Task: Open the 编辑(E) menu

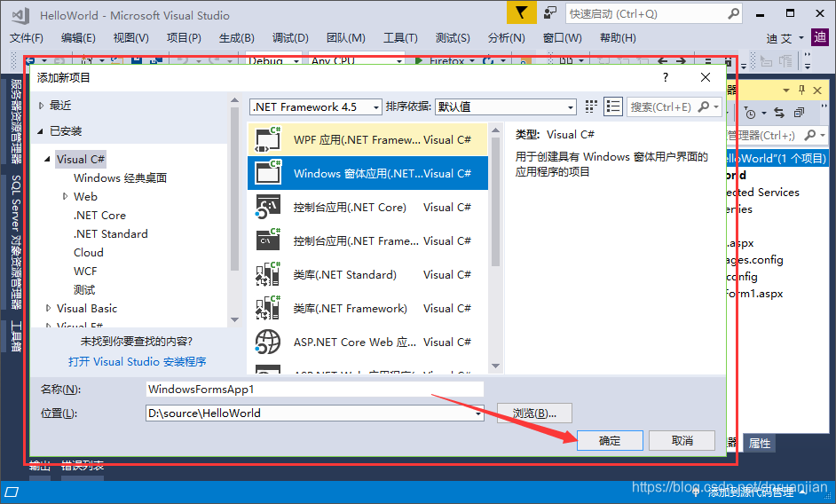Action: click(78, 38)
